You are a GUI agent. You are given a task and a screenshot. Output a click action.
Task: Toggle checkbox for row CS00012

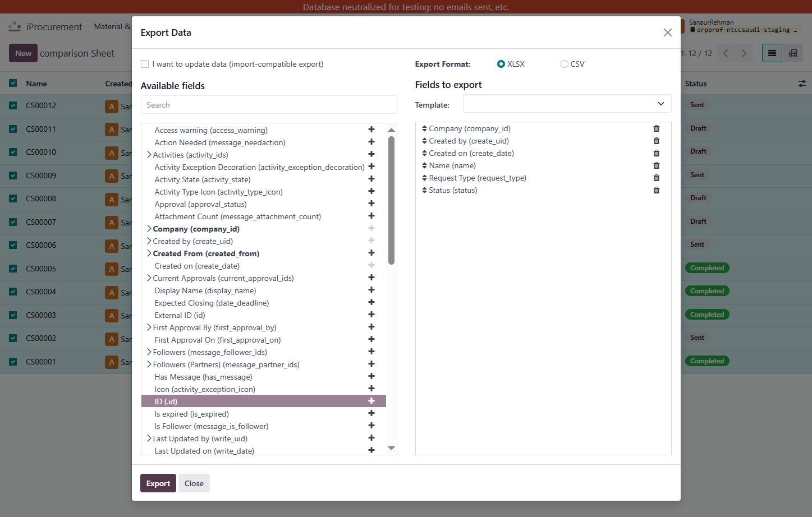(13, 105)
